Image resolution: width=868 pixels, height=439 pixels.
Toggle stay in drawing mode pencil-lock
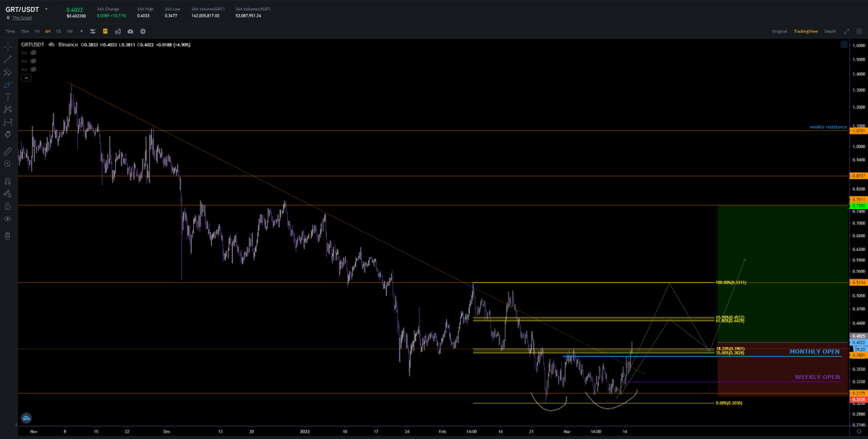pyautogui.click(x=8, y=193)
